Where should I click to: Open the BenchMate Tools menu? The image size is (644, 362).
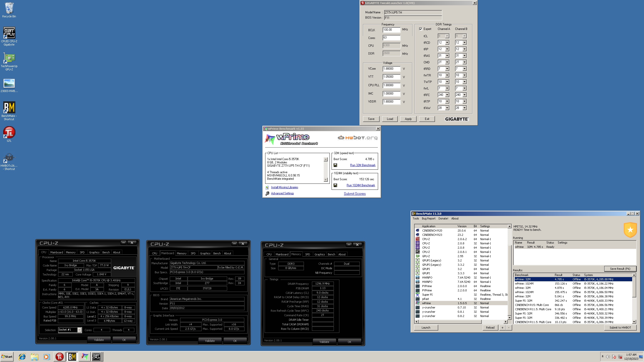click(x=416, y=218)
